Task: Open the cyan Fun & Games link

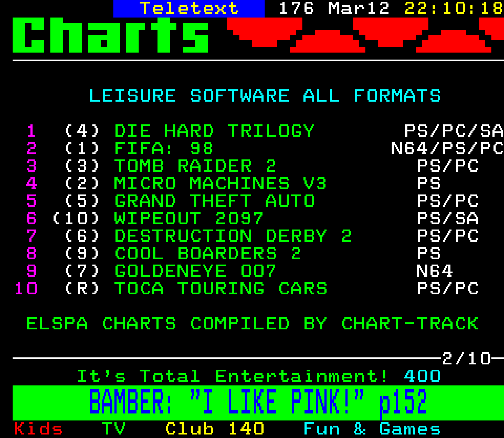Action: (372, 429)
